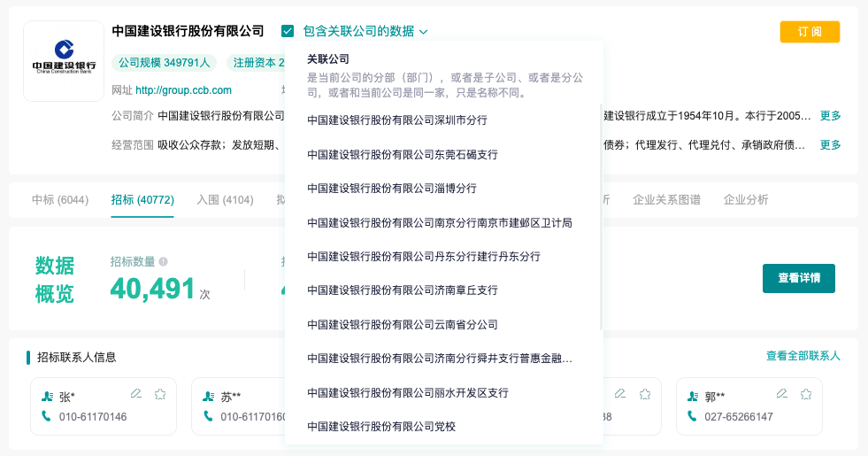Click phone number 010-61170146
868x456 pixels.
[x=93, y=417]
